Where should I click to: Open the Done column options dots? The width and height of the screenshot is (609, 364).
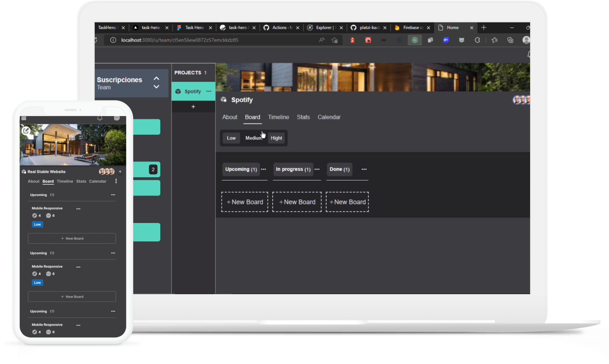click(x=364, y=169)
